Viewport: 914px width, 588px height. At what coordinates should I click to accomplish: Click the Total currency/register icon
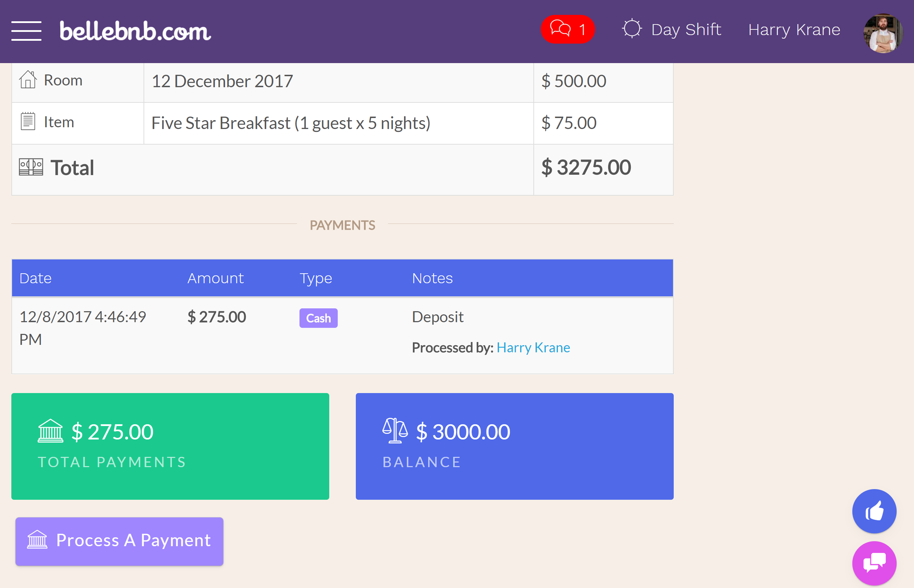(x=31, y=167)
